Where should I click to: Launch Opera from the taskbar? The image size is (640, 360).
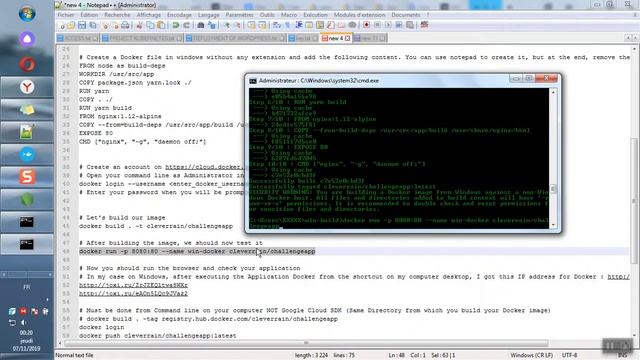coord(27,64)
